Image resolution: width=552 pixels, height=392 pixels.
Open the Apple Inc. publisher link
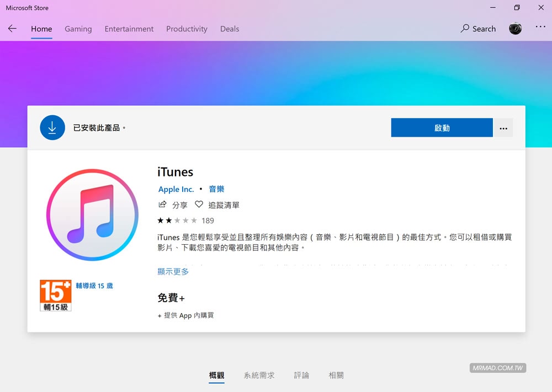(x=176, y=189)
